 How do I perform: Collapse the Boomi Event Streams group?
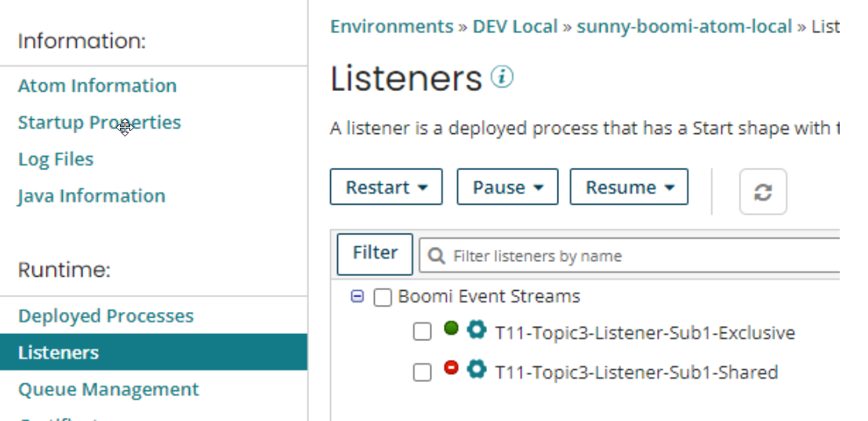point(358,297)
